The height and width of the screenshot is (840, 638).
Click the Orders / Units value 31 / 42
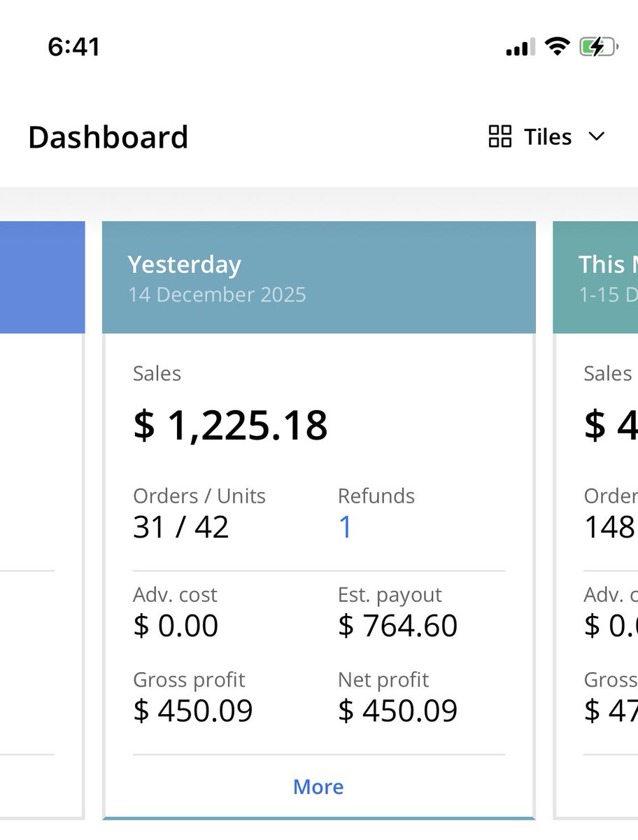tap(180, 528)
